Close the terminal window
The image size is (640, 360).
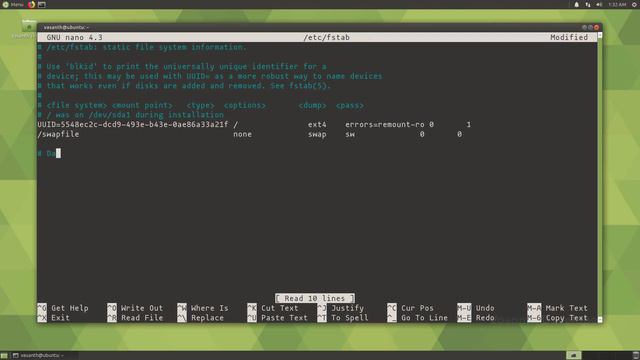click(596, 27)
